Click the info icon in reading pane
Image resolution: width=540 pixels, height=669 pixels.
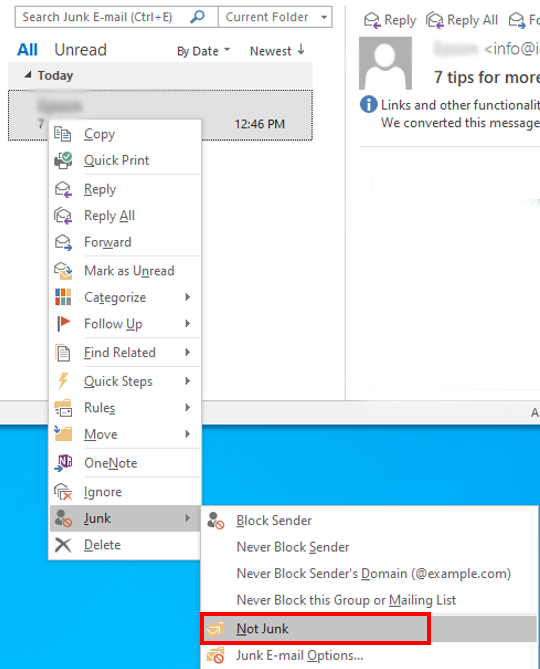(x=369, y=104)
